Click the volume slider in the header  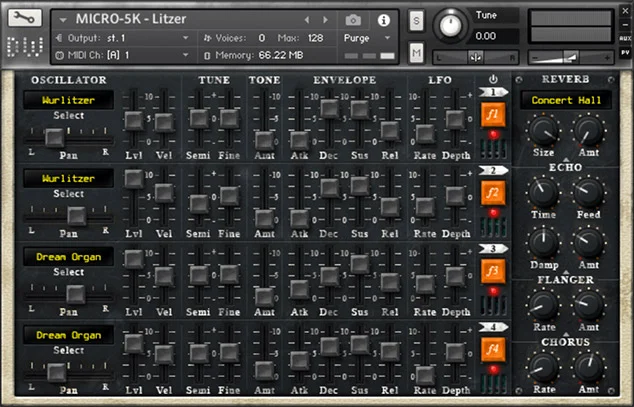[x=571, y=58]
